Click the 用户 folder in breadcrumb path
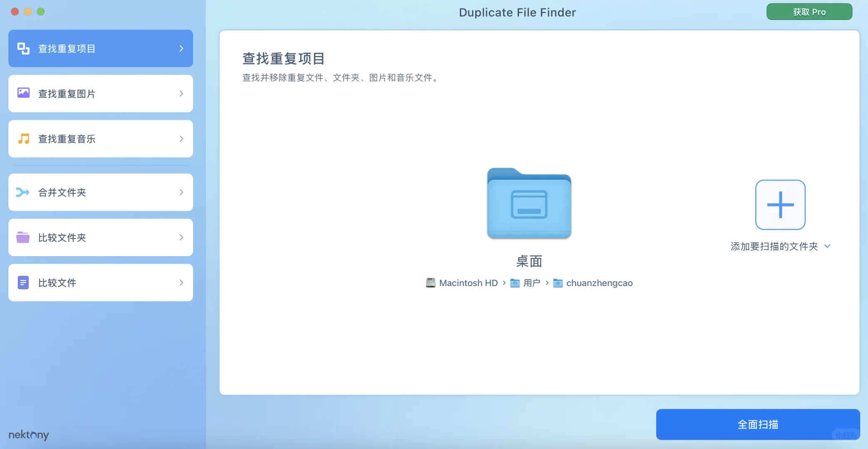 [531, 283]
